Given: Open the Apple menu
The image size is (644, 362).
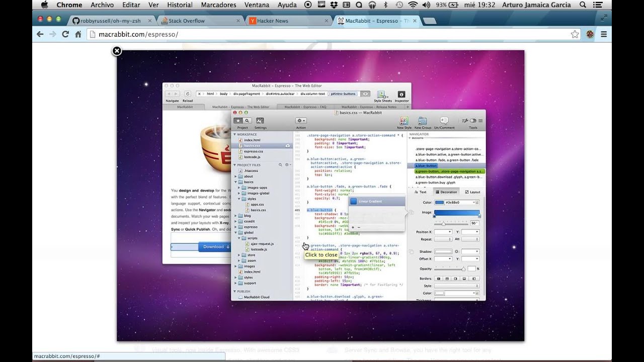Looking at the screenshot, I should tap(44, 5).
